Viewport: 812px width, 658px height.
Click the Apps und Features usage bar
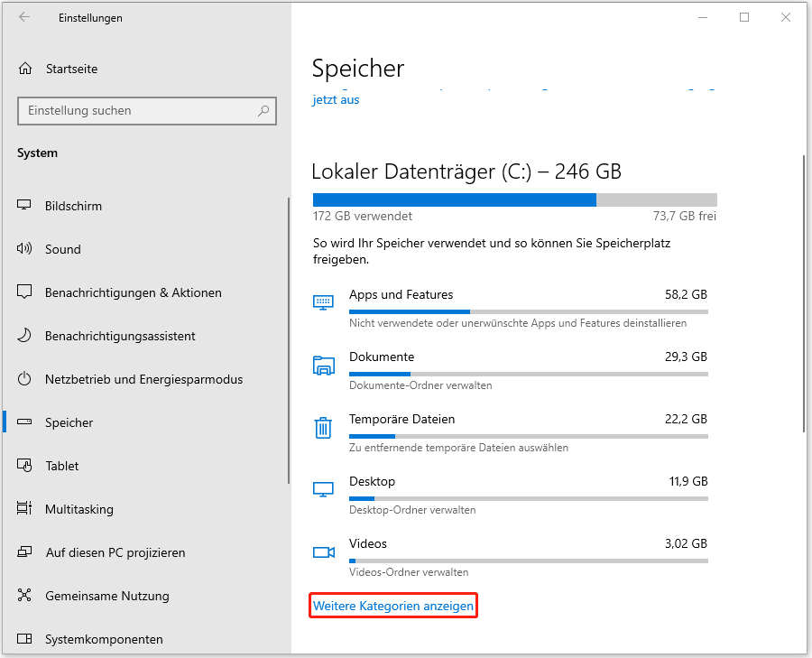click(528, 312)
